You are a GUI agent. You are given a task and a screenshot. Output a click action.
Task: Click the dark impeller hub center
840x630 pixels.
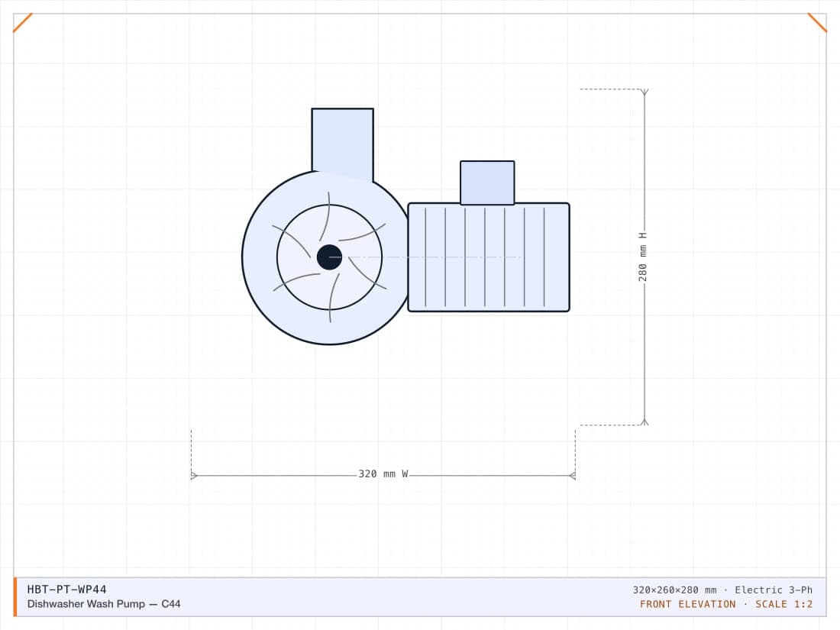329,257
